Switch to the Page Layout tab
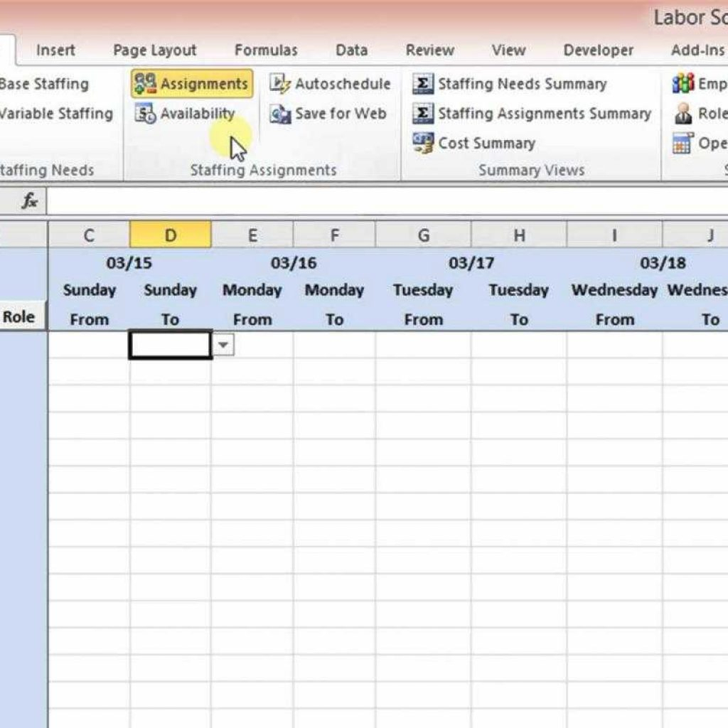Image resolution: width=728 pixels, height=728 pixels. (154, 50)
